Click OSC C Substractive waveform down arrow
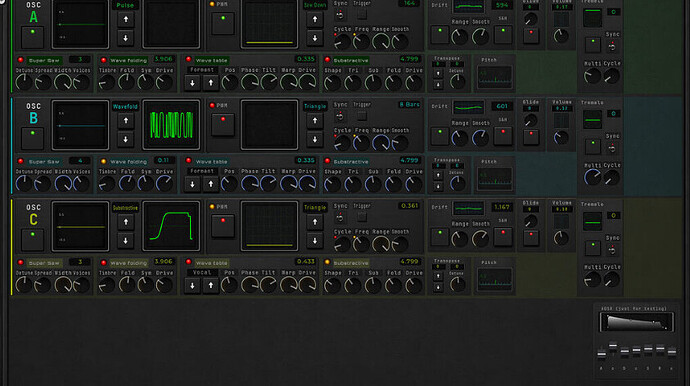The image size is (690, 386). [x=126, y=241]
